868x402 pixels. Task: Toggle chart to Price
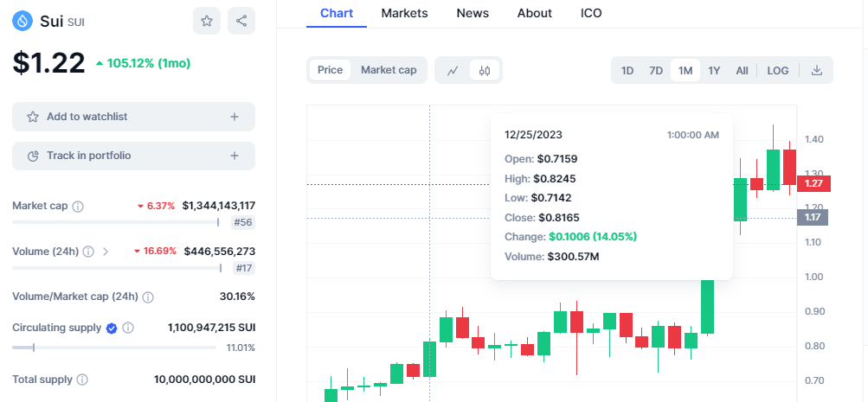tap(330, 70)
